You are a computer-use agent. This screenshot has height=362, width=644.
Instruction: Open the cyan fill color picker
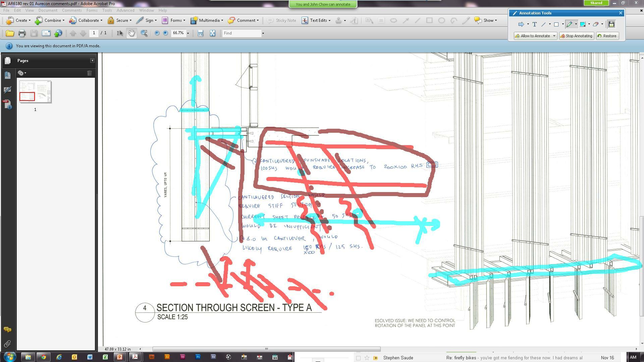583,24
